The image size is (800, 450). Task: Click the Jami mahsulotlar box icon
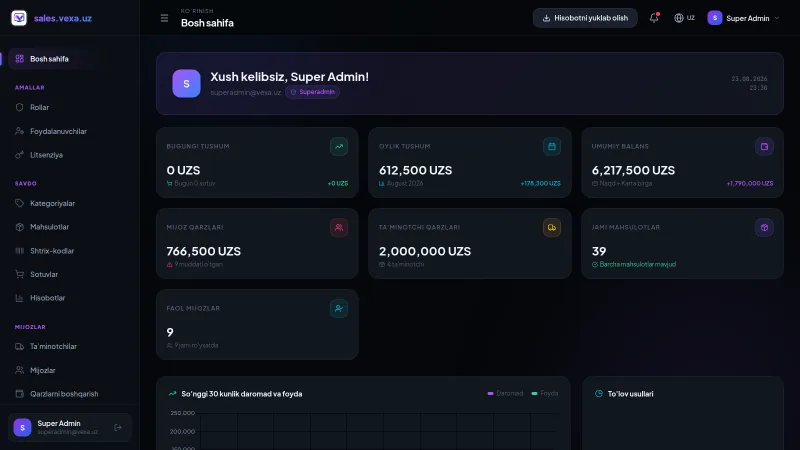pyautogui.click(x=764, y=228)
